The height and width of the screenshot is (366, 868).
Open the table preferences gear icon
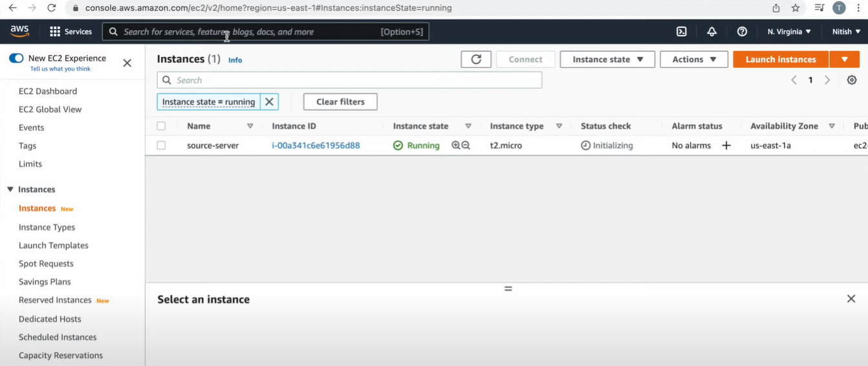852,80
